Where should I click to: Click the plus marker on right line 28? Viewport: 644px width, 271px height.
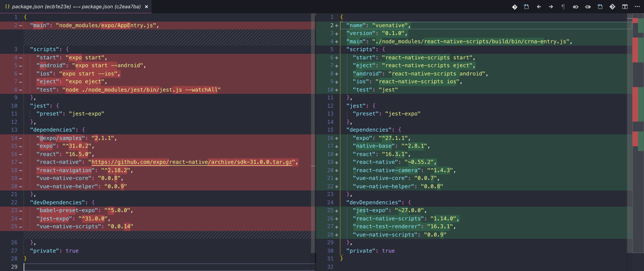click(336, 235)
